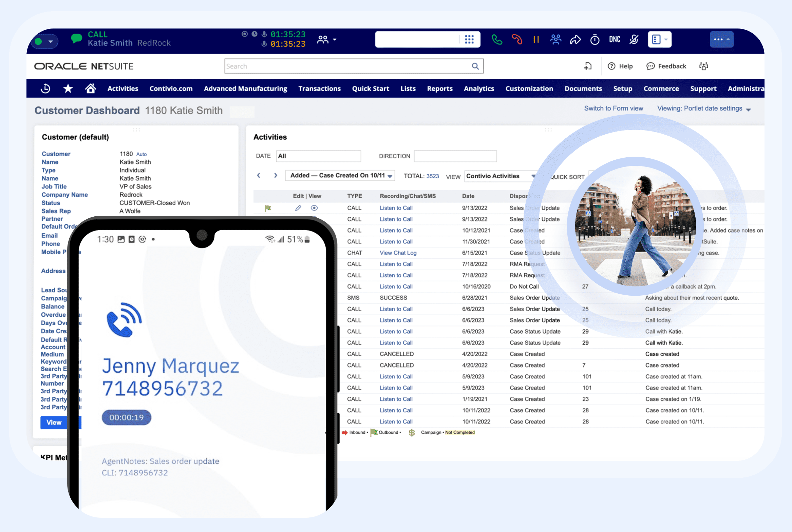
Task: Mute the microphone via crossed mic icon
Action: point(634,40)
